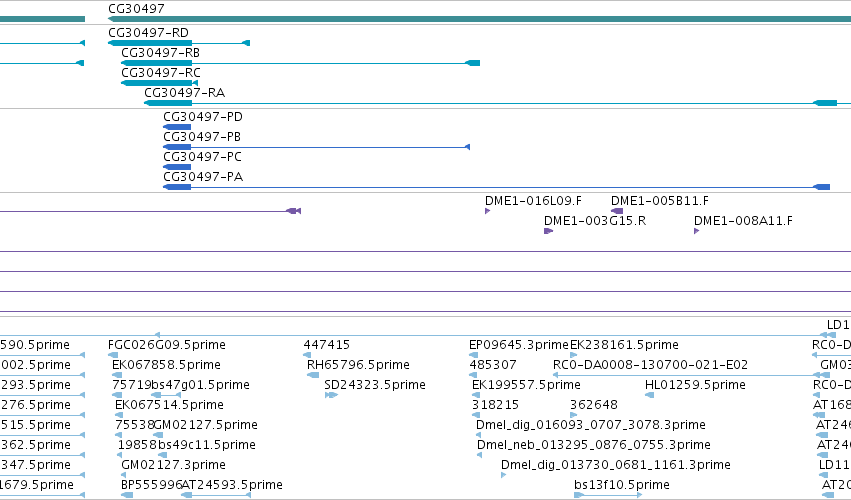The width and height of the screenshot is (851, 500).
Task: Click the bs13f10.5prime alignment glyph
Action: point(608,495)
